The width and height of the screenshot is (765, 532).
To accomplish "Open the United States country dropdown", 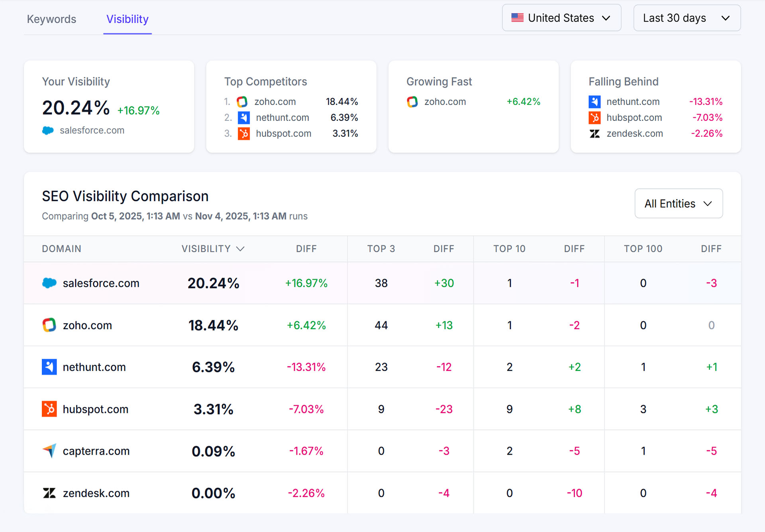I will pos(561,18).
